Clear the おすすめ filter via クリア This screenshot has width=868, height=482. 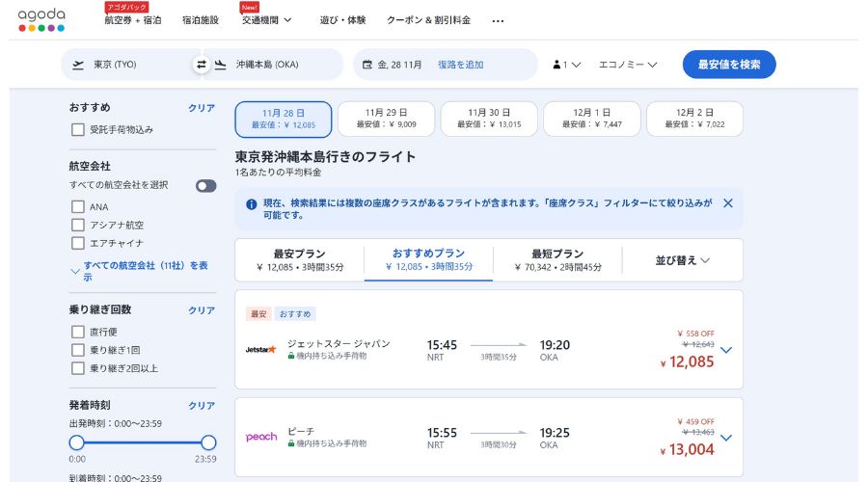click(202, 108)
